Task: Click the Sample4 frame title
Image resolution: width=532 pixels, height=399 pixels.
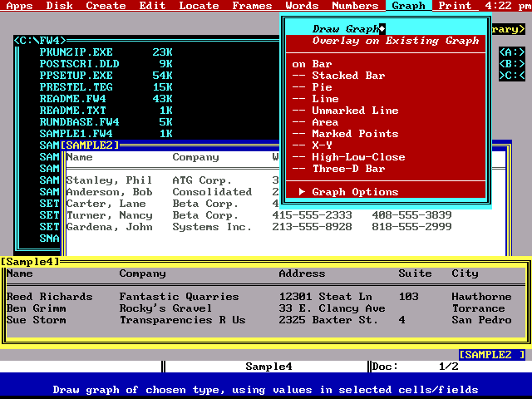Action: click(x=30, y=262)
